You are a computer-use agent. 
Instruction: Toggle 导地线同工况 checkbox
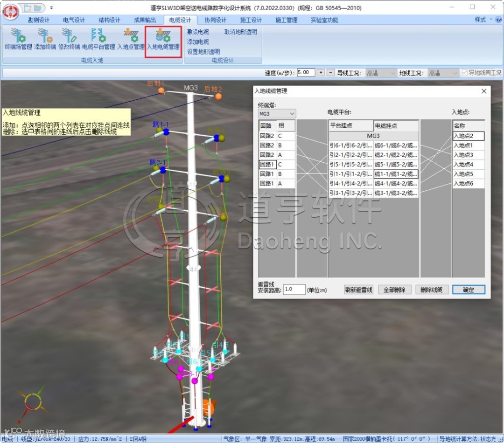(x=464, y=73)
